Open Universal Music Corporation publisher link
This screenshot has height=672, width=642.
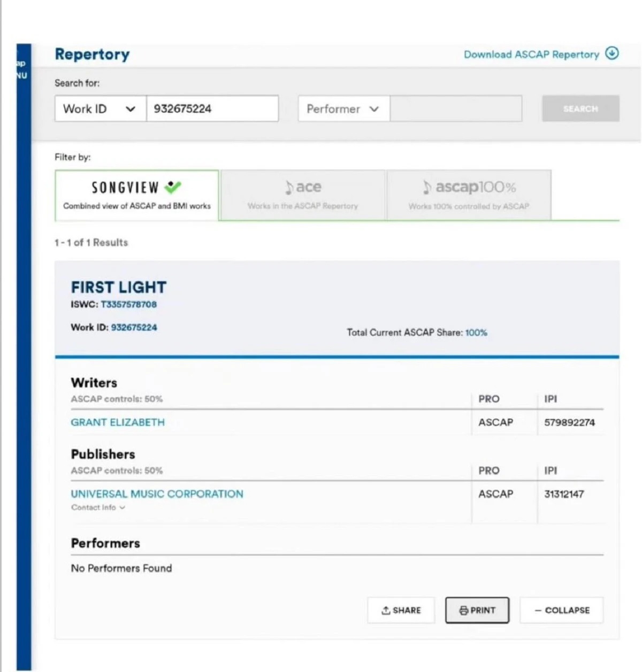157,494
